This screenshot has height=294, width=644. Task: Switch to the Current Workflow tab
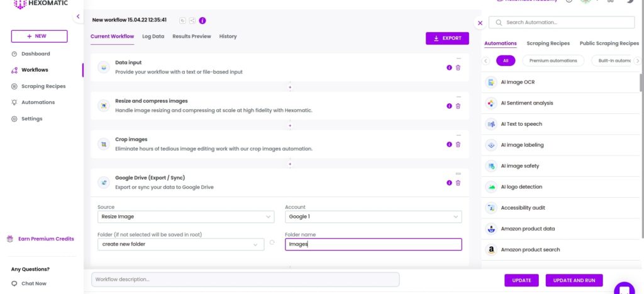pyautogui.click(x=112, y=36)
